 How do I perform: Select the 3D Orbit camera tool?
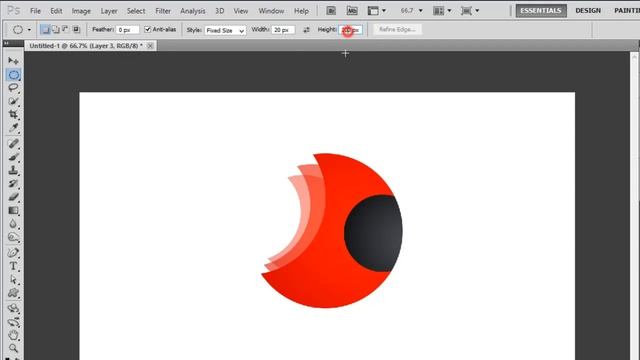(13, 322)
